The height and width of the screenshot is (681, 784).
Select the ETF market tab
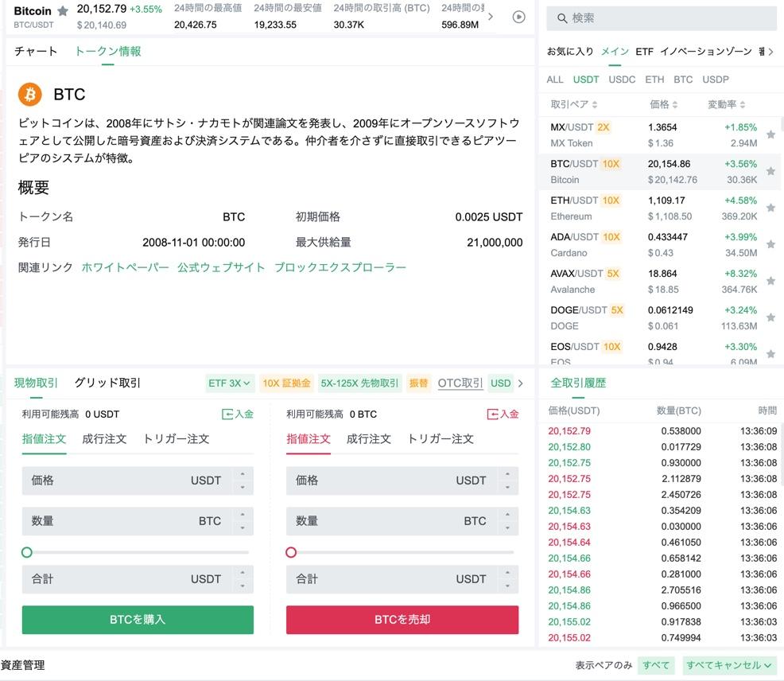click(644, 52)
